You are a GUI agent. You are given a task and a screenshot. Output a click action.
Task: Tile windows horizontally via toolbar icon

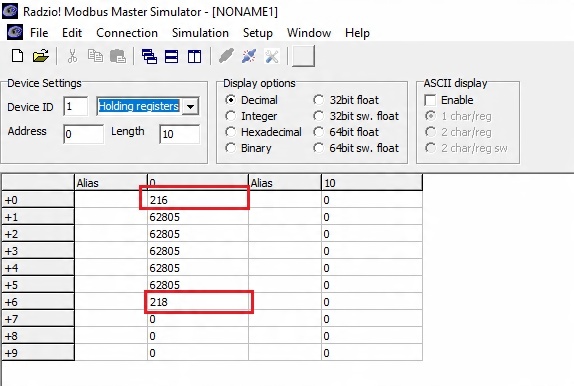[171, 57]
